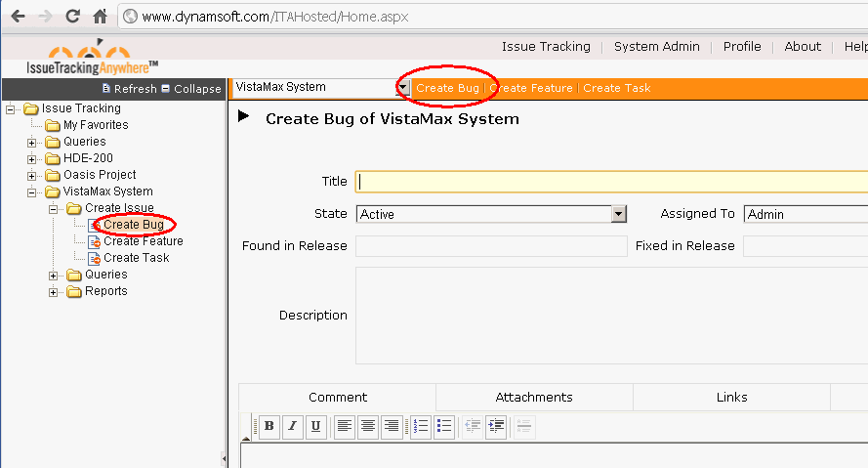Collapse the tree panel
Viewport: 868px width, 468px height.
(x=191, y=89)
